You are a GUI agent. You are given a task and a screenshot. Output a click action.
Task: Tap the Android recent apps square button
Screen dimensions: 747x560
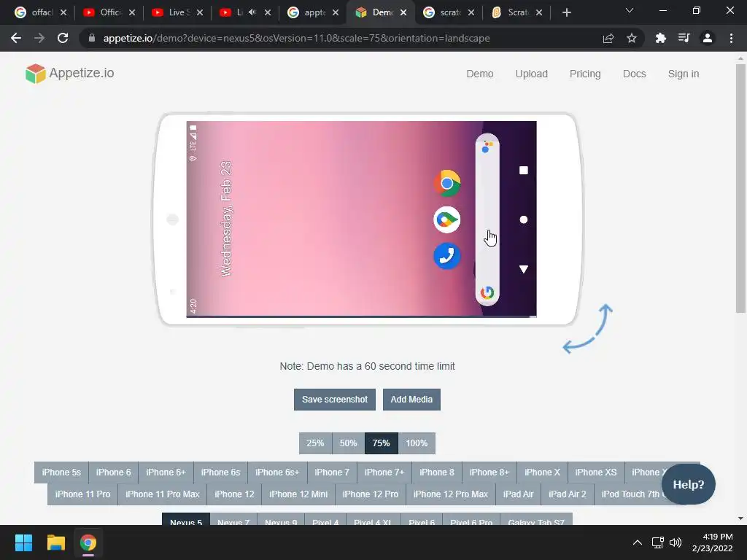click(524, 170)
